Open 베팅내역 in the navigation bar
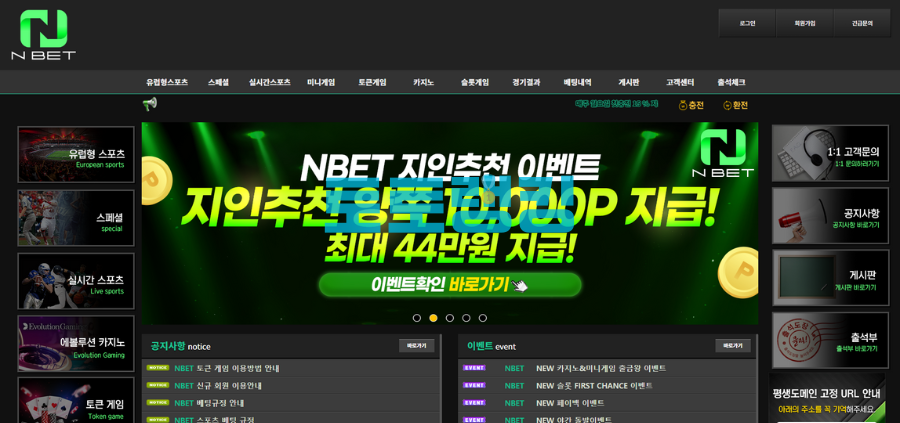Image resolution: width=900 pixels, height=423 pixels. (x=577, y=82)
